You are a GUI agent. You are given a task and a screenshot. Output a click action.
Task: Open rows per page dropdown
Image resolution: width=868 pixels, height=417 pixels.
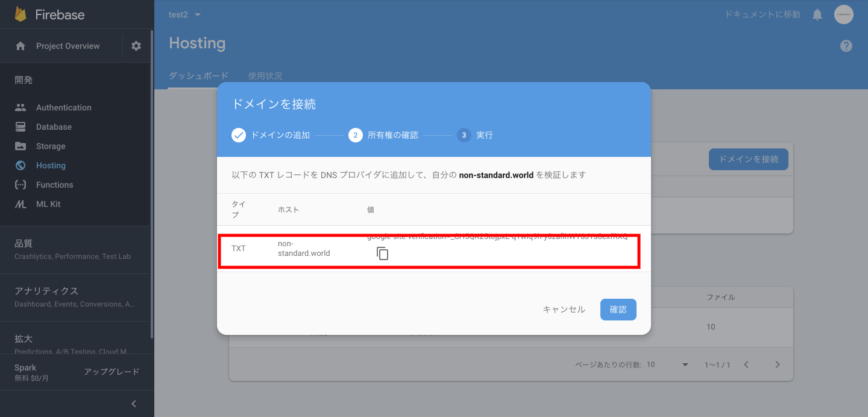pos(668,364)
